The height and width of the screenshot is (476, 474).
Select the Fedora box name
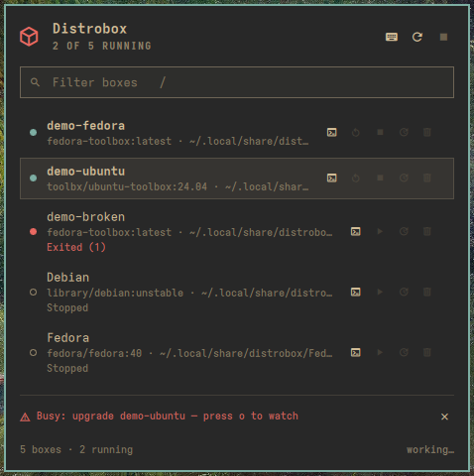68,338
